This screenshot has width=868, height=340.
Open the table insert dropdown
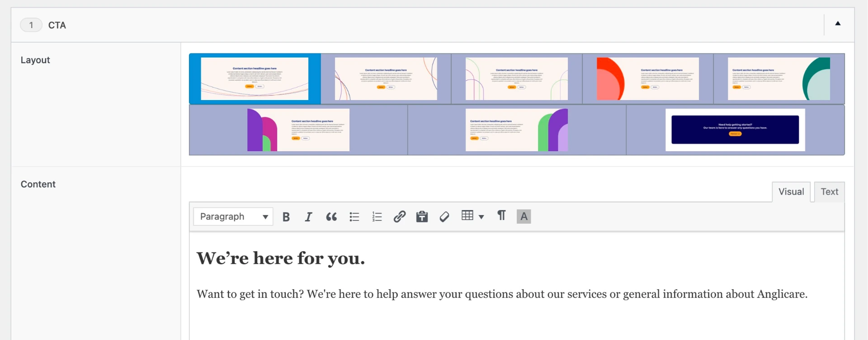pyautogui.click(x=472, y=216)
